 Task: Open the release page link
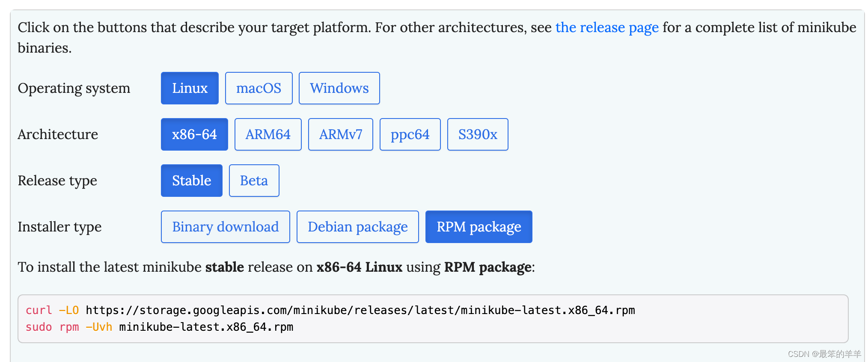(x=607, y=27)
